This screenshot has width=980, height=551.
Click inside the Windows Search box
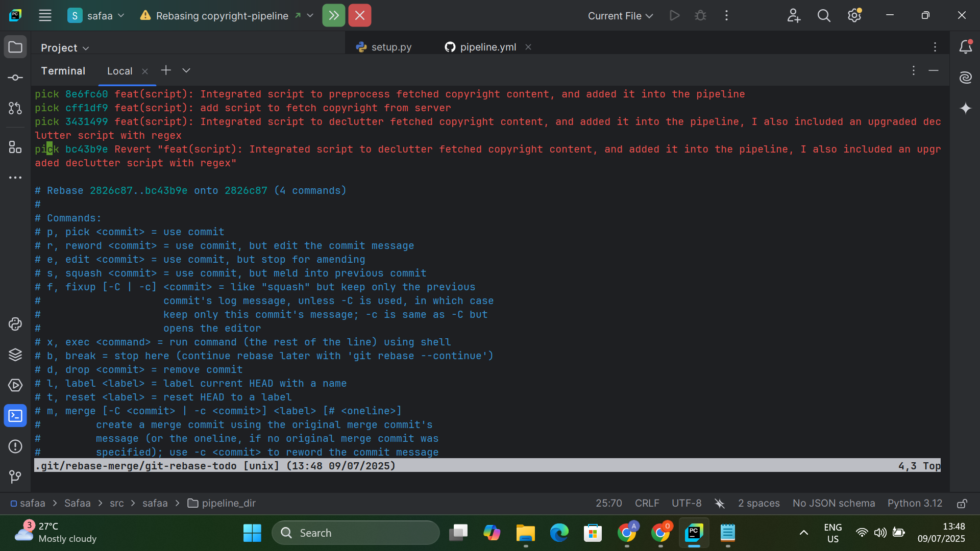point(355,533)
